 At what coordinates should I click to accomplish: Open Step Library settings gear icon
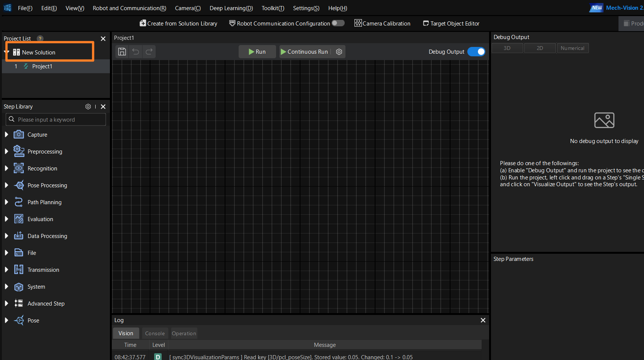[88, 107]
